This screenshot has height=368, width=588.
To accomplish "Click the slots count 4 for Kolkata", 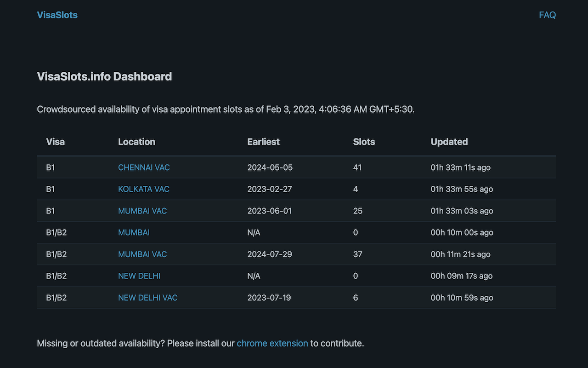I will coord(356,189).
